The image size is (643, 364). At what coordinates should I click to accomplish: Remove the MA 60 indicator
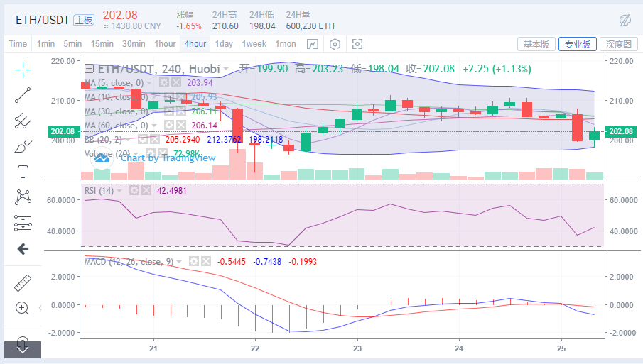point(181,125)
